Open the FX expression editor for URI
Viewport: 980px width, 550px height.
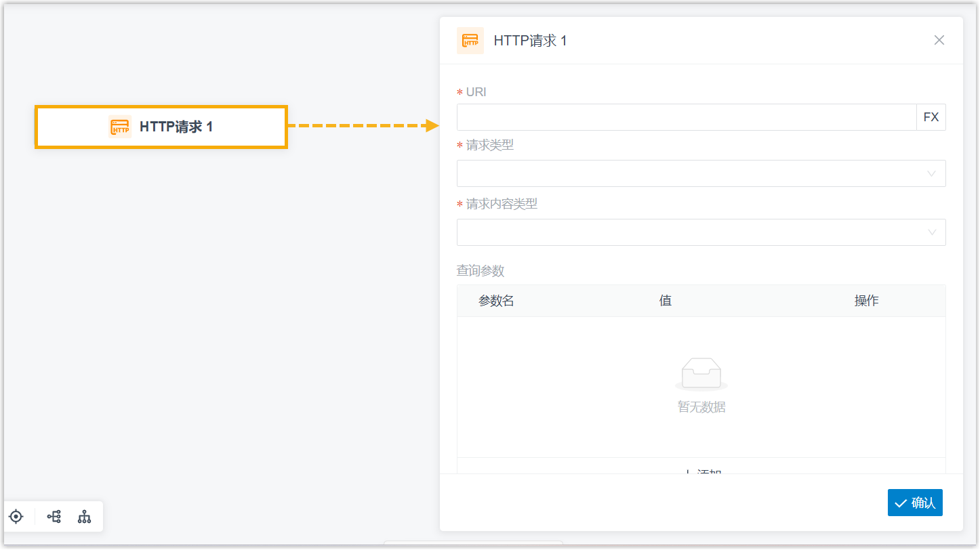[931, 117]
